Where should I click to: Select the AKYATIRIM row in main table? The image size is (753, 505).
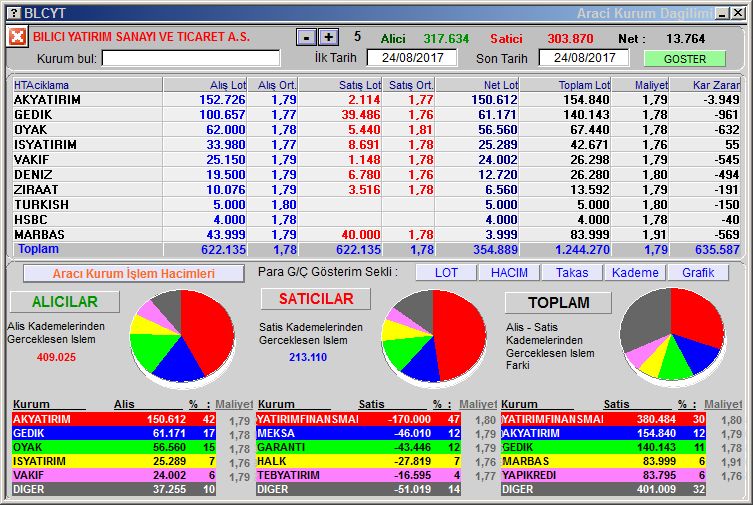376,100
